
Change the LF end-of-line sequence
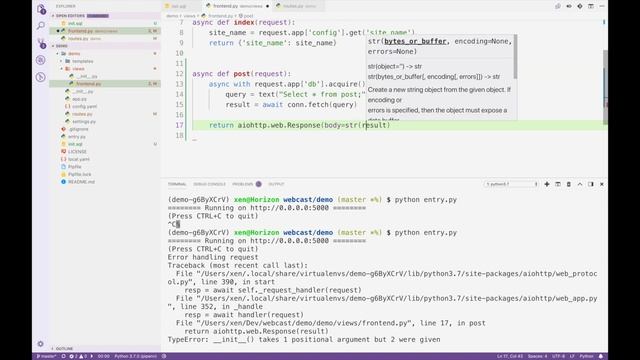click(x=572, y=356)
